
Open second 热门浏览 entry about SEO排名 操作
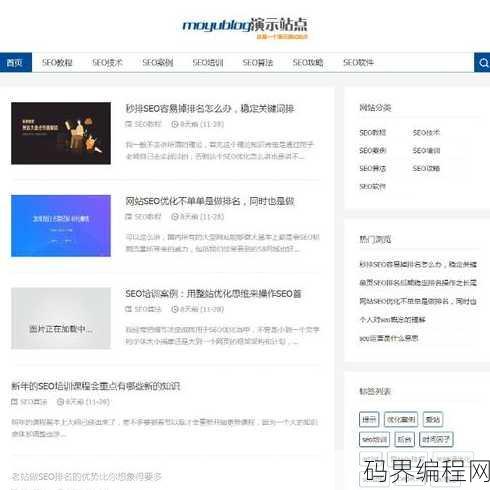click(418, 283)
